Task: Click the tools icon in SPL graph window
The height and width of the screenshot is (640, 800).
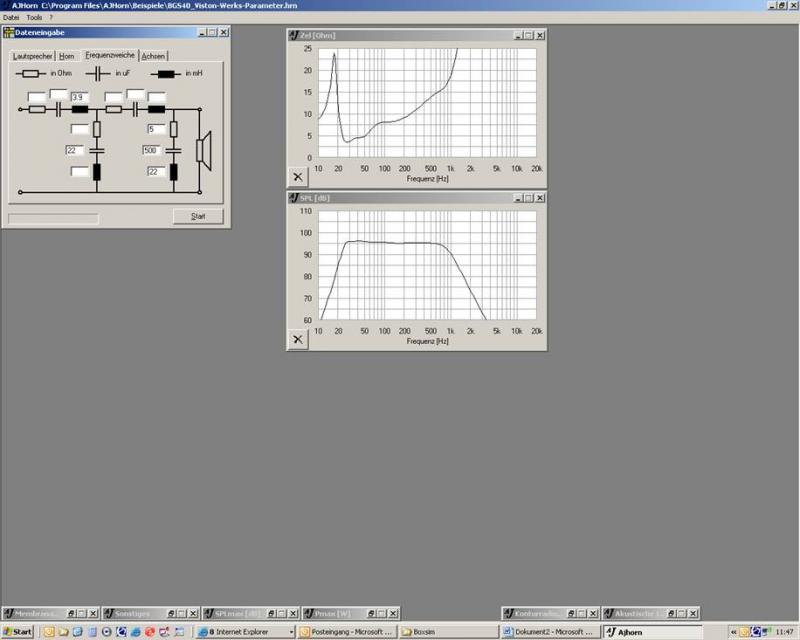Action: click(298, 339)
